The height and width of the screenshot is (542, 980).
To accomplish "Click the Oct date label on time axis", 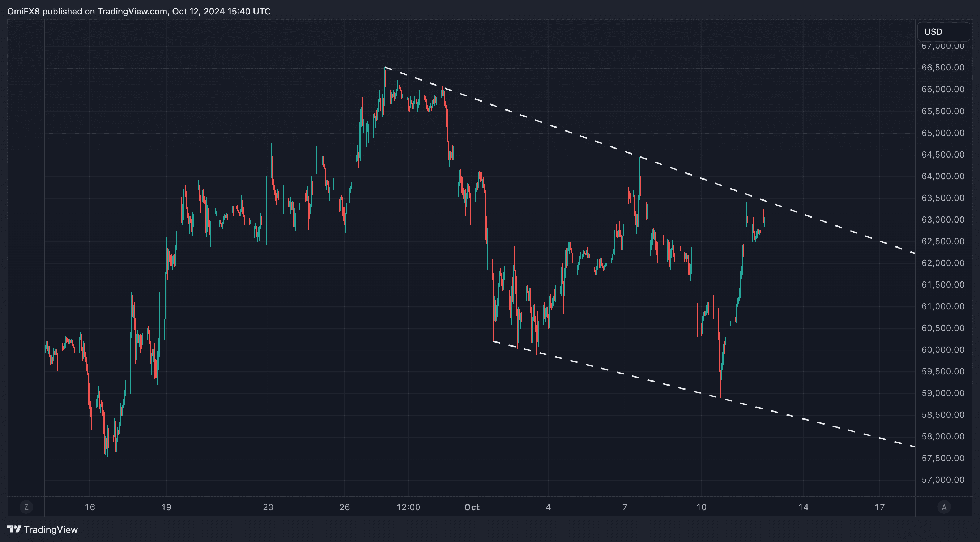I will tap(472, 507).
